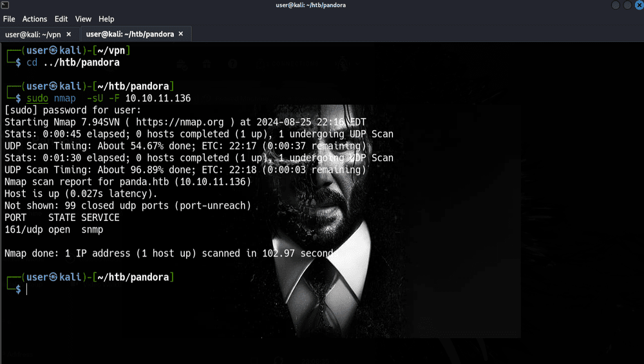
Task: Click 'About 96.89% done' timing line
Action: (185, 169)
